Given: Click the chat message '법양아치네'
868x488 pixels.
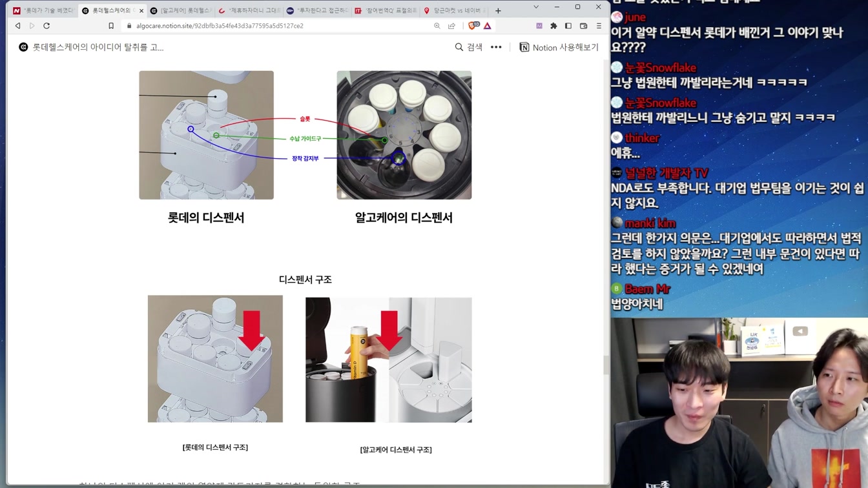Looking at the screenshot, I should pos(637,304).
